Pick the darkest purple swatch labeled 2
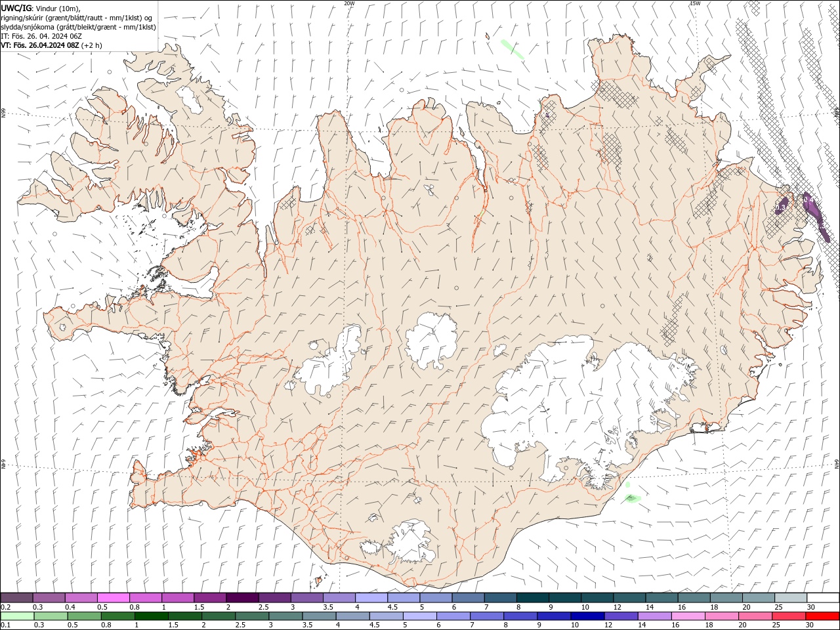The image size is (840, 630). point(242,597)
